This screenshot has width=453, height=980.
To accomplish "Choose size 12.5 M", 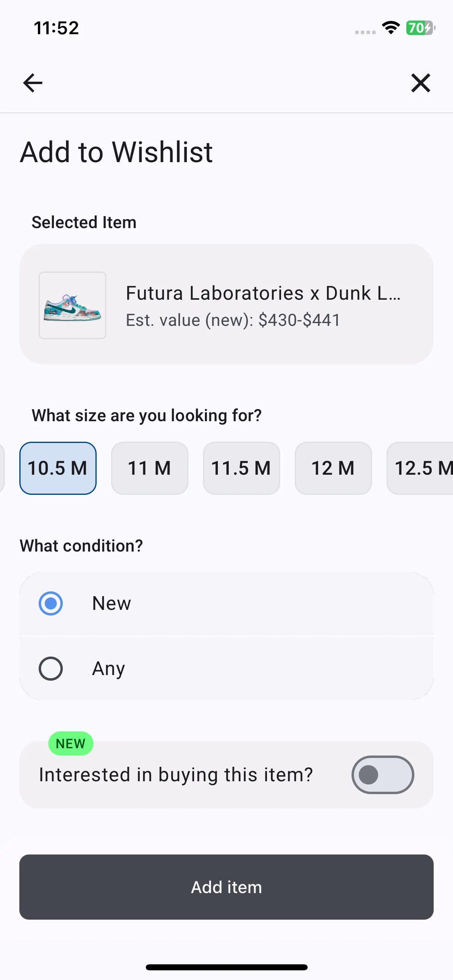I will pos(420,468).
